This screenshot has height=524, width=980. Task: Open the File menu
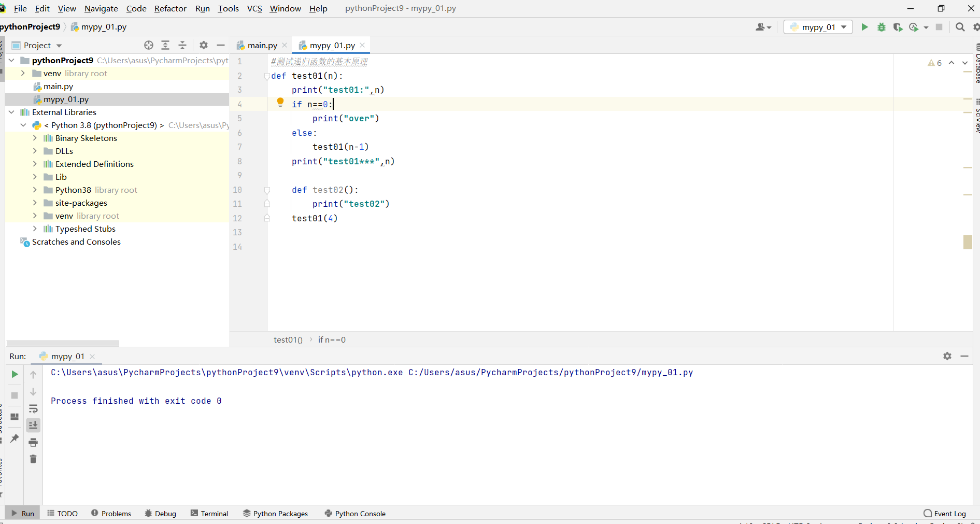click(x=20, y=8)
